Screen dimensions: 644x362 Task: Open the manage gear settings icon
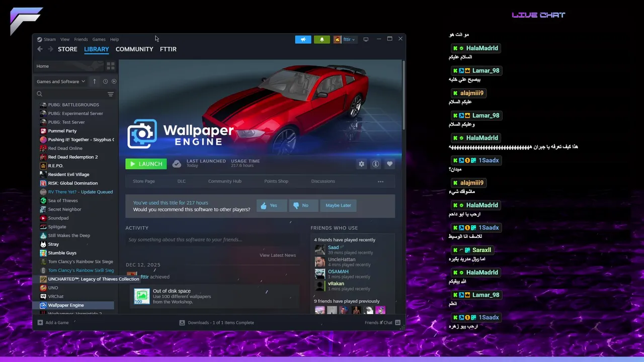click(361, 164)
